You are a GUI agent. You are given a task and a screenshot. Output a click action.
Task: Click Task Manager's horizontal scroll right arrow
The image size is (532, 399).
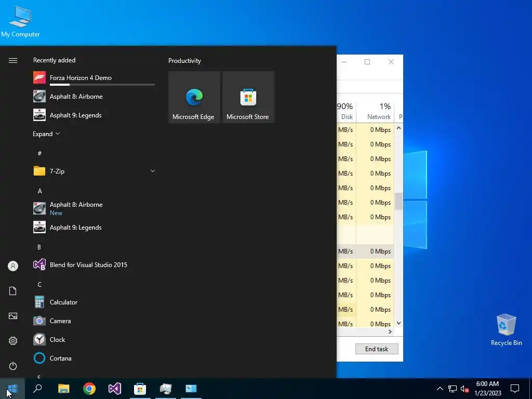(390, 332)
